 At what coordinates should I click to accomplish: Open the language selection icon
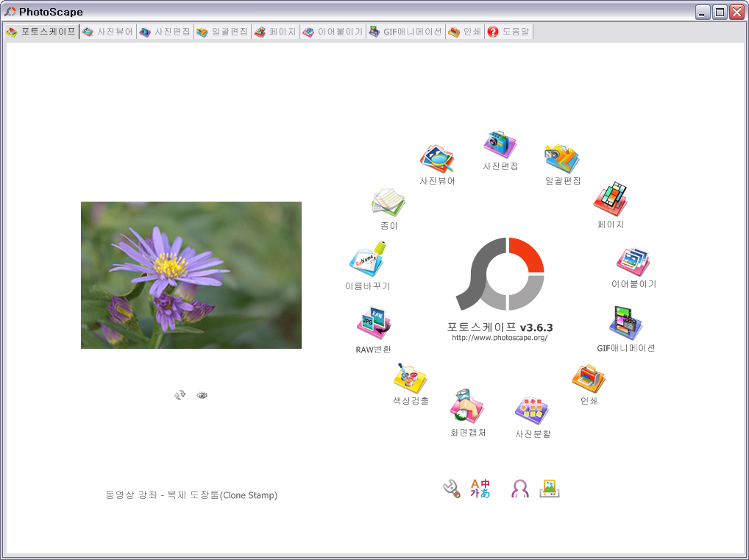480,489
